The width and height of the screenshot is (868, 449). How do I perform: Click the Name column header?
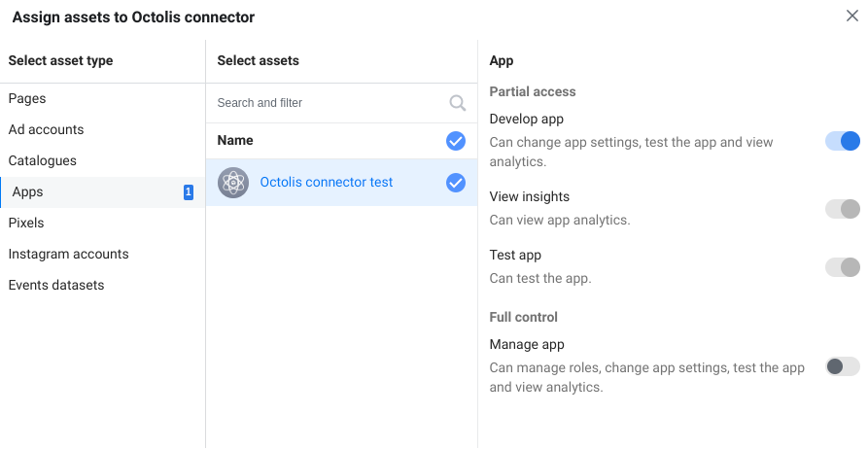click(x=235, y=141)
